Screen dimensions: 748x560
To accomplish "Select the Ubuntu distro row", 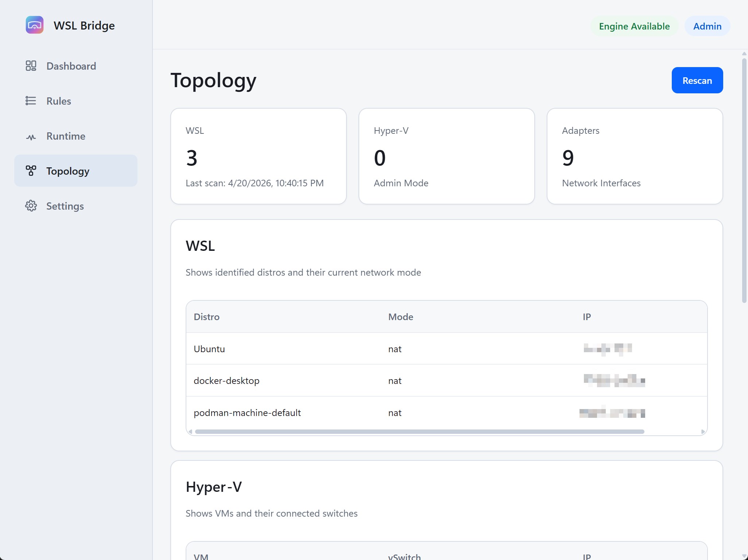I will click(447, 349).
